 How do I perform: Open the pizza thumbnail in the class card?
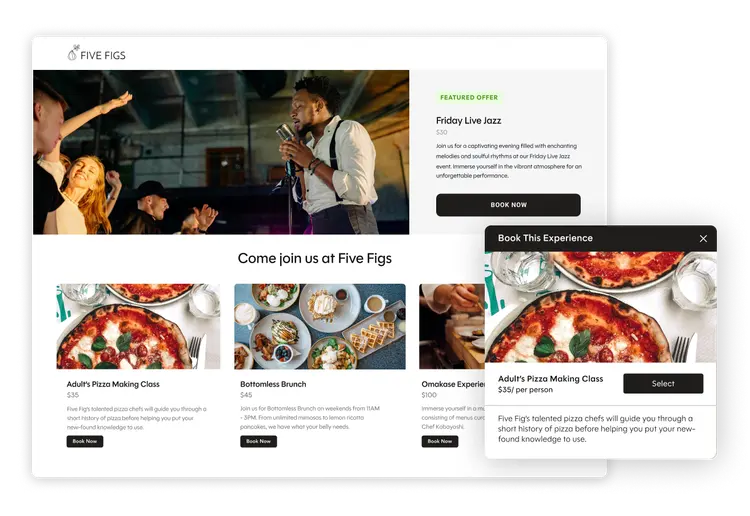[138, 327]
